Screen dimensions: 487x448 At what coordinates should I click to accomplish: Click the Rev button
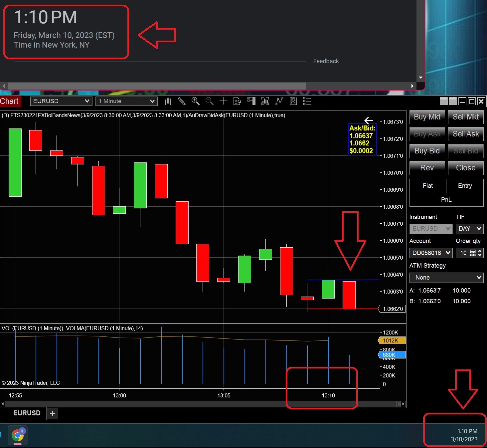point(427,168)
